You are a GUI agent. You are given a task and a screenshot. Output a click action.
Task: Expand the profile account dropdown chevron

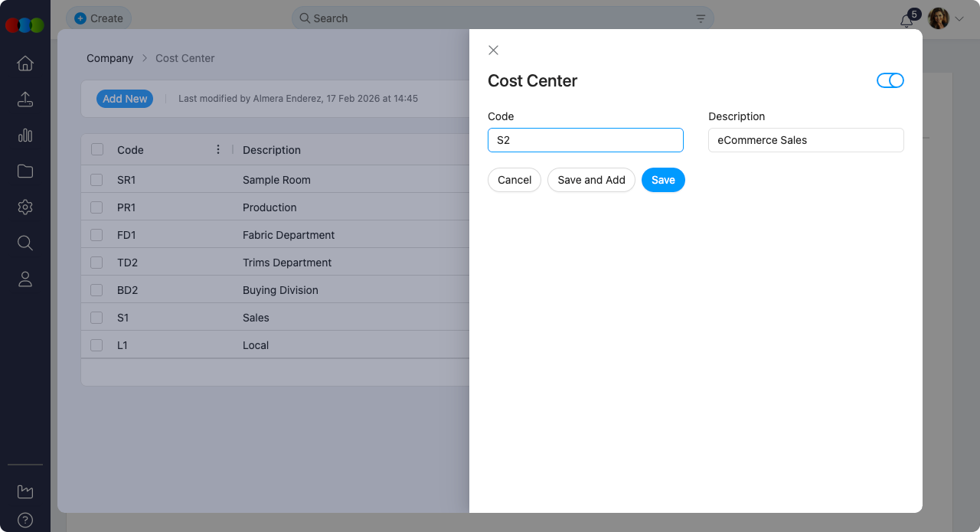point(959,18)
